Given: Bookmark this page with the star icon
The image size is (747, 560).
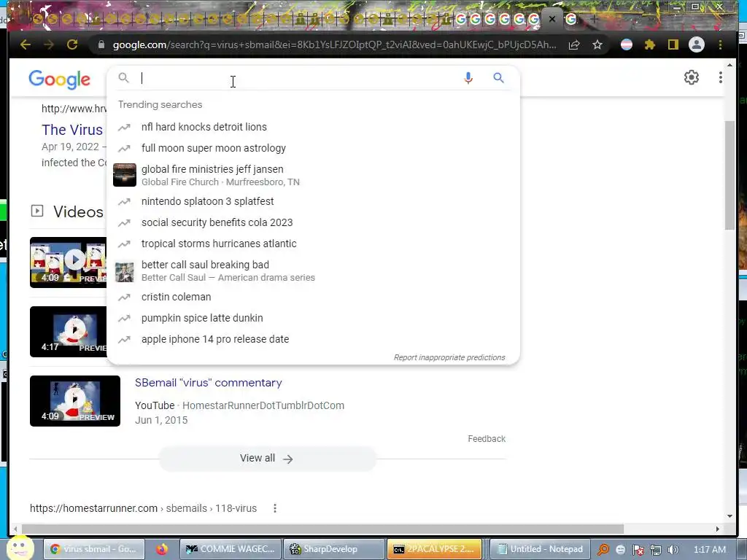Looking at the screenshot, I should click(597, 44).
